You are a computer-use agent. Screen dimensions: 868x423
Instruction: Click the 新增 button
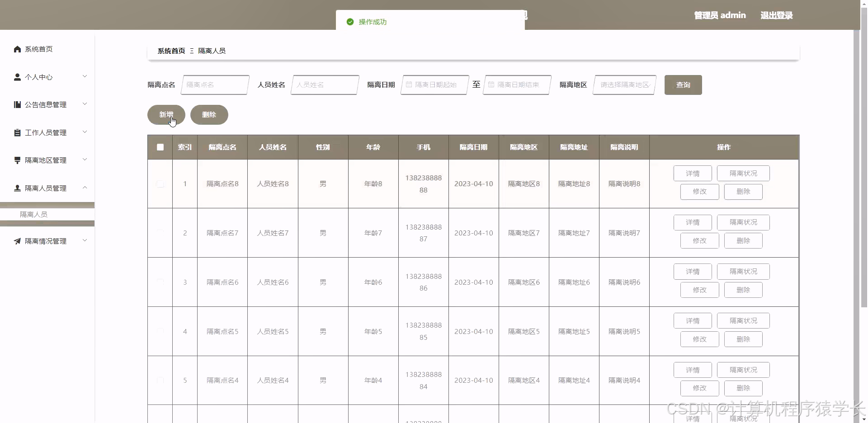(166, 115)
